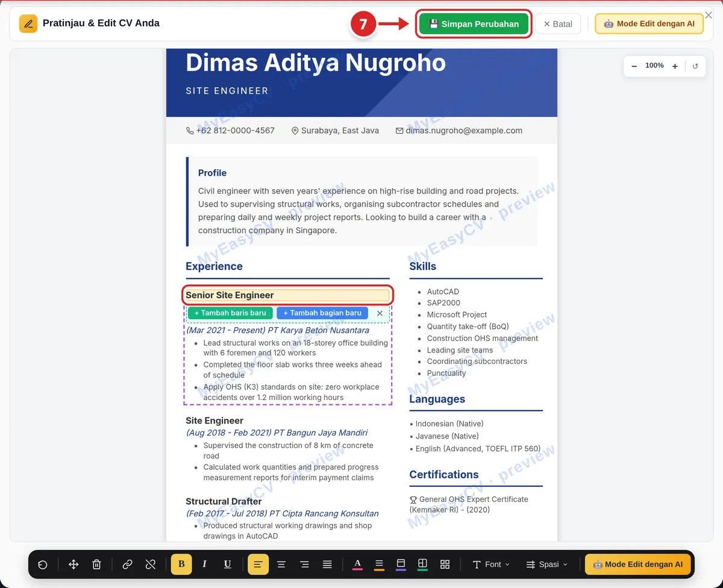This screenshot has width=723, height=588.
Task: Close the preview dialog with X
Action: 709,16
